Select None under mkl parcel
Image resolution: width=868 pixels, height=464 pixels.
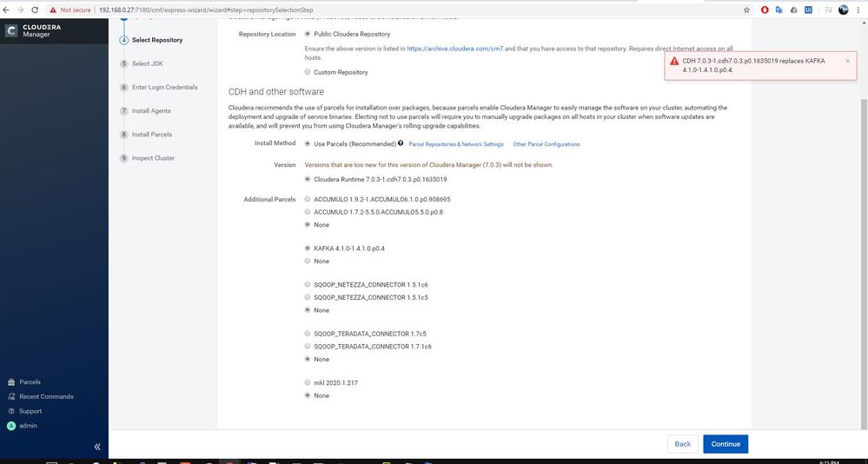308,395
